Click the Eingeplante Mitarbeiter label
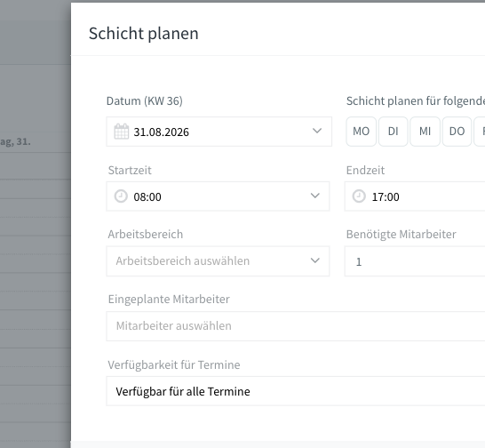Viewport: 485px width, 448px height. (169, 300)
